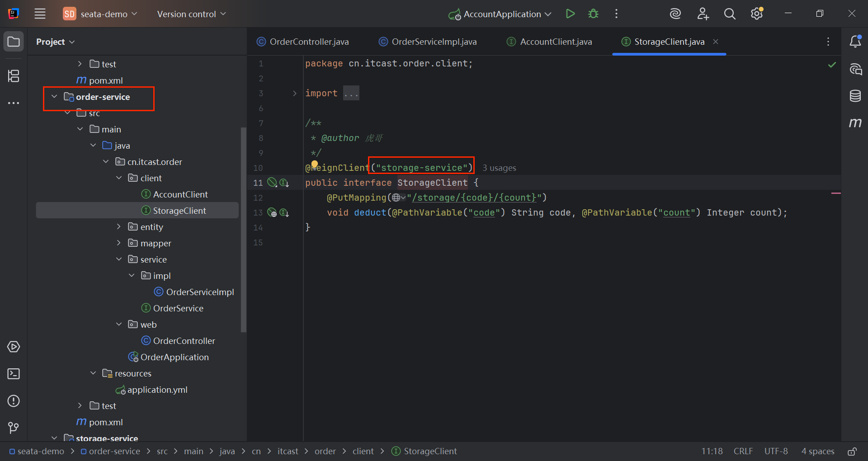
Task: Open the AI assistant swirl icon in title bar
Action: (675, 14)
